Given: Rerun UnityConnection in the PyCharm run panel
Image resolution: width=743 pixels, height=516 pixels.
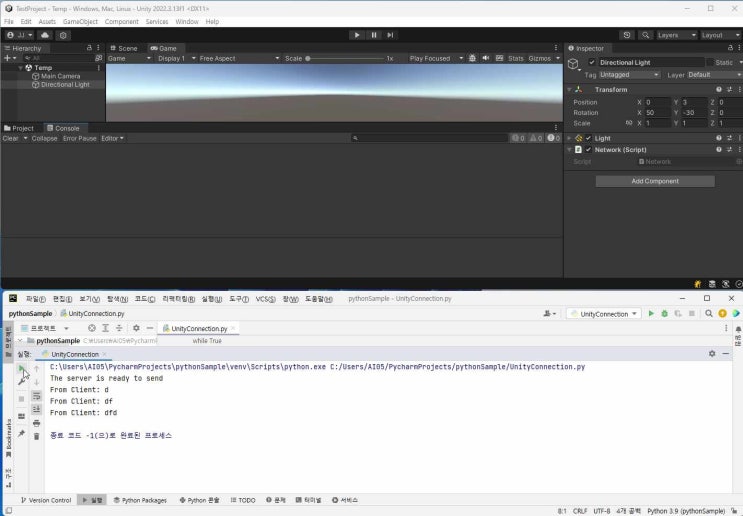Looking at the screenshot, I should (x=22, y=369).
